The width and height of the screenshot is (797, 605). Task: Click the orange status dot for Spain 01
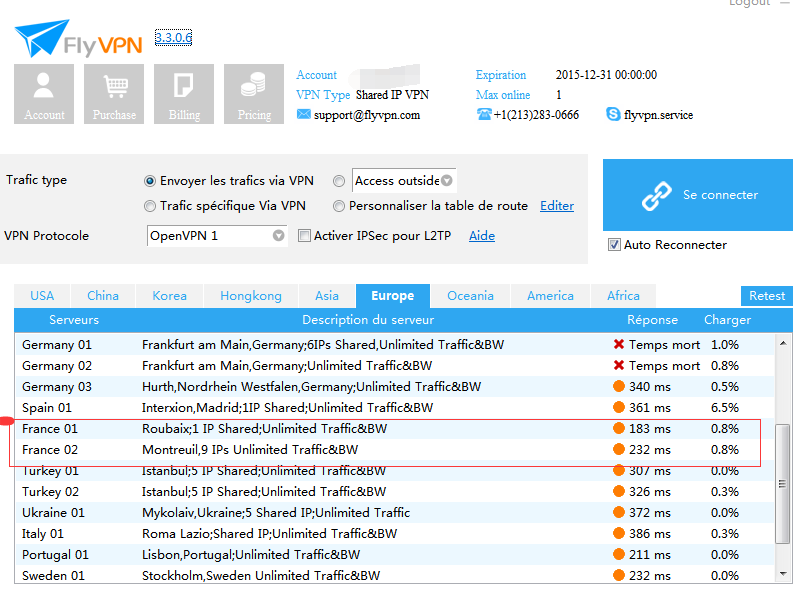619,408
